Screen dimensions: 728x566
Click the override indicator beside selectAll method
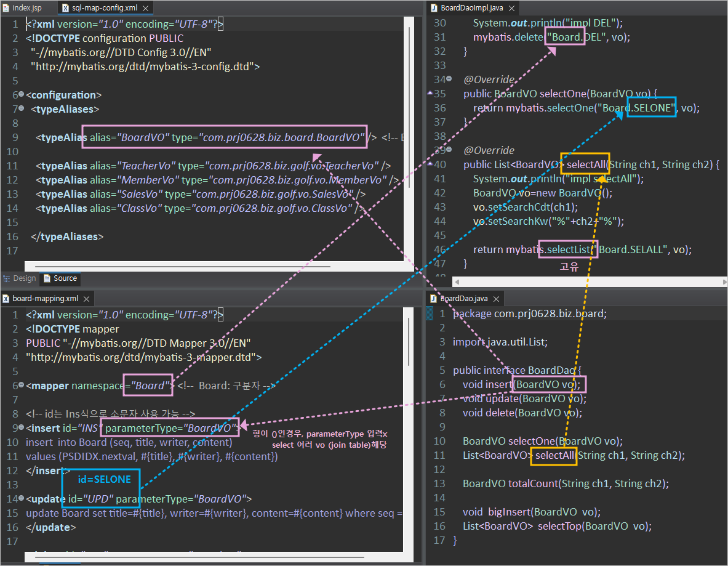coord(430,164)
